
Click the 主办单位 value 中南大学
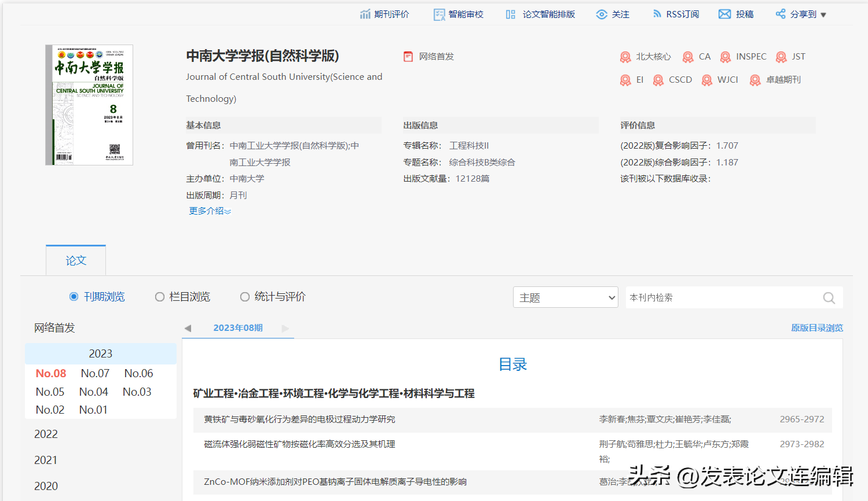tap(247, 179)
